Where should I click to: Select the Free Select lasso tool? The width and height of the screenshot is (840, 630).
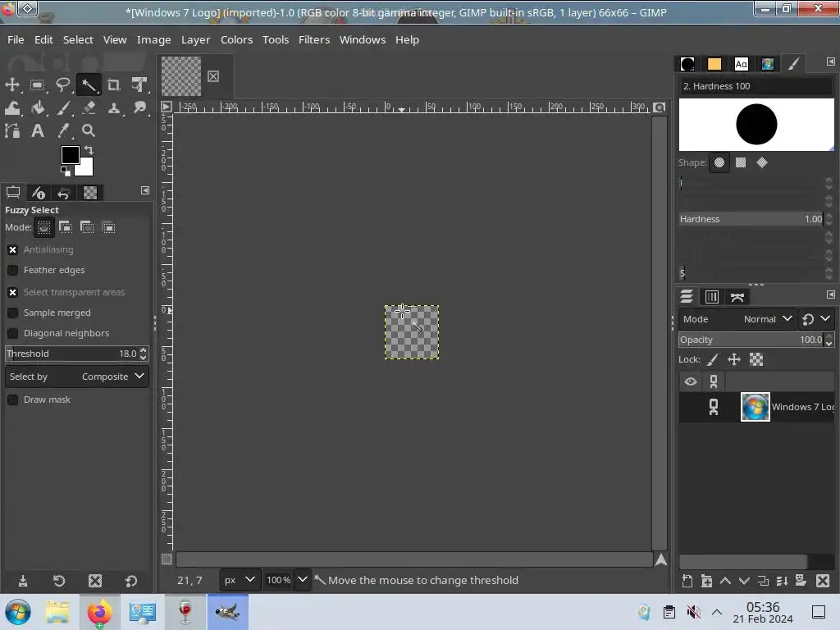63,84
